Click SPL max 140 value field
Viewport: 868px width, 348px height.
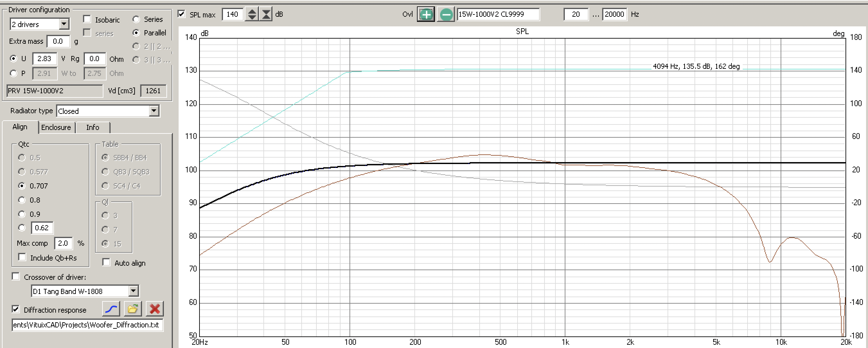point(233,14)
